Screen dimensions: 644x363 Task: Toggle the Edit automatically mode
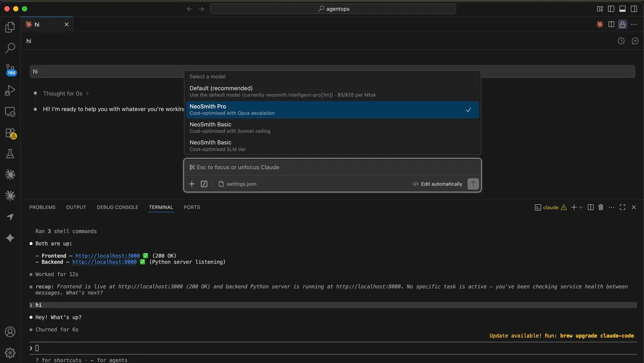[437, 184]
